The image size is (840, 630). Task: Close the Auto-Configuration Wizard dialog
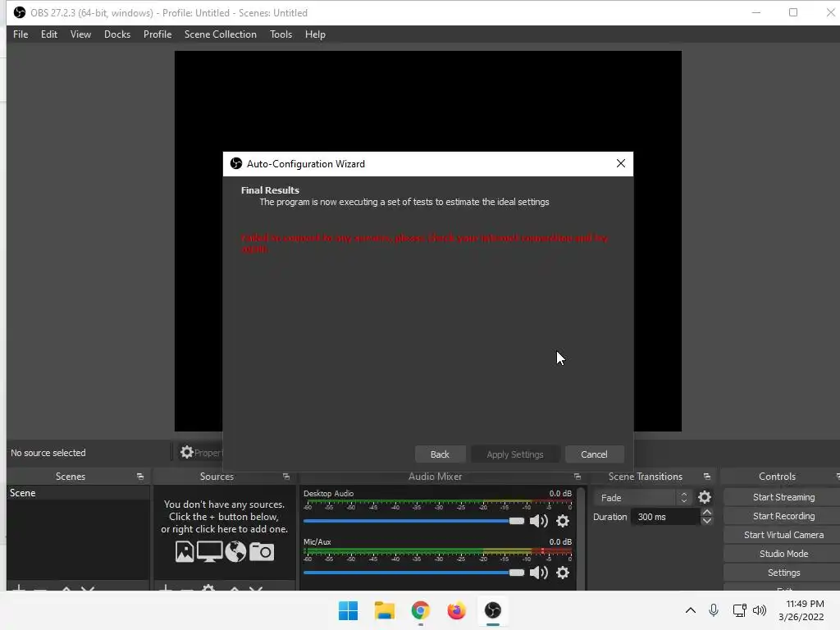click(621, 163)
